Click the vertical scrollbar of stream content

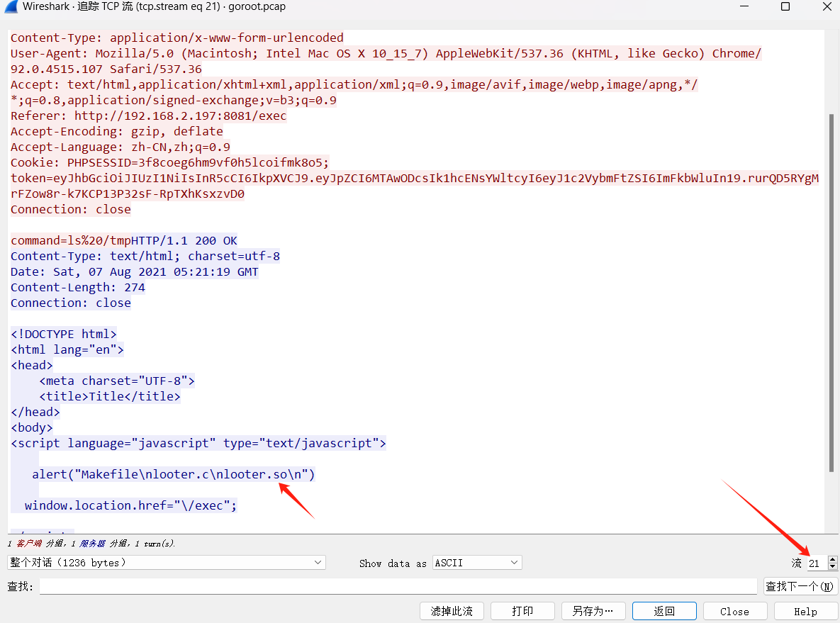[831, 292]
